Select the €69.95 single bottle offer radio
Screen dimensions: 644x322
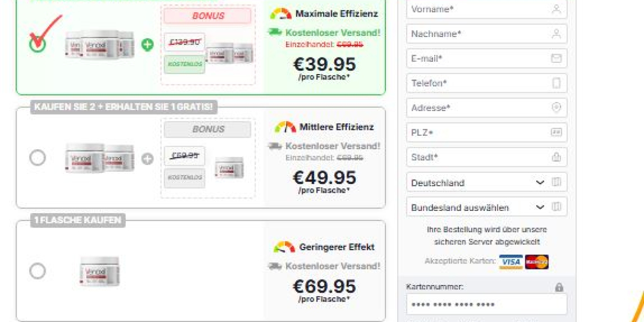[x=38, y=271]
